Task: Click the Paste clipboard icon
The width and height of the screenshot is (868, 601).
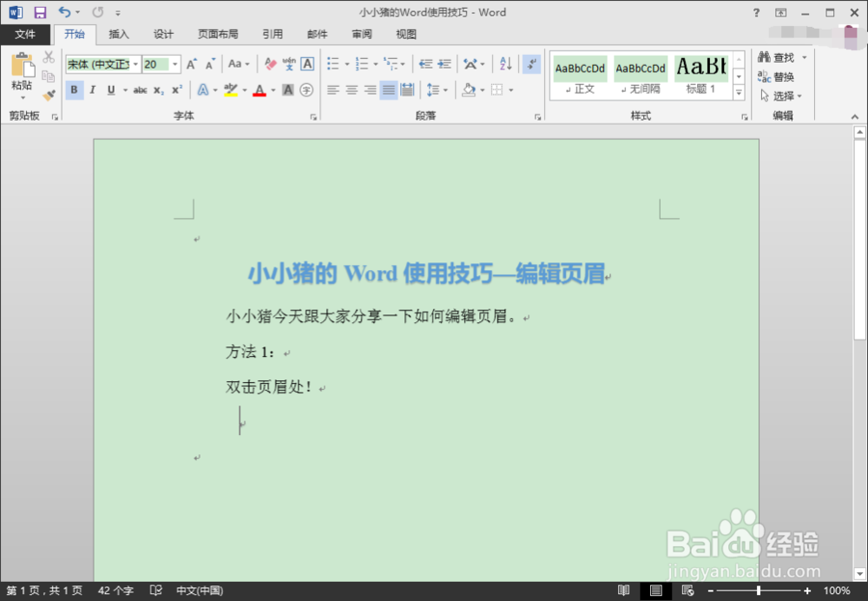Action: pos(23,65)
